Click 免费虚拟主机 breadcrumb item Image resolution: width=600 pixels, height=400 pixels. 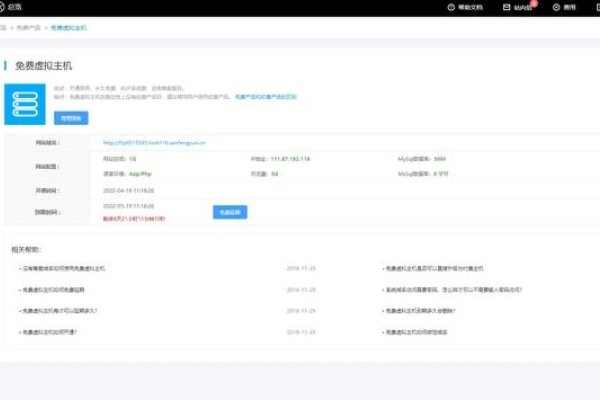69,27
